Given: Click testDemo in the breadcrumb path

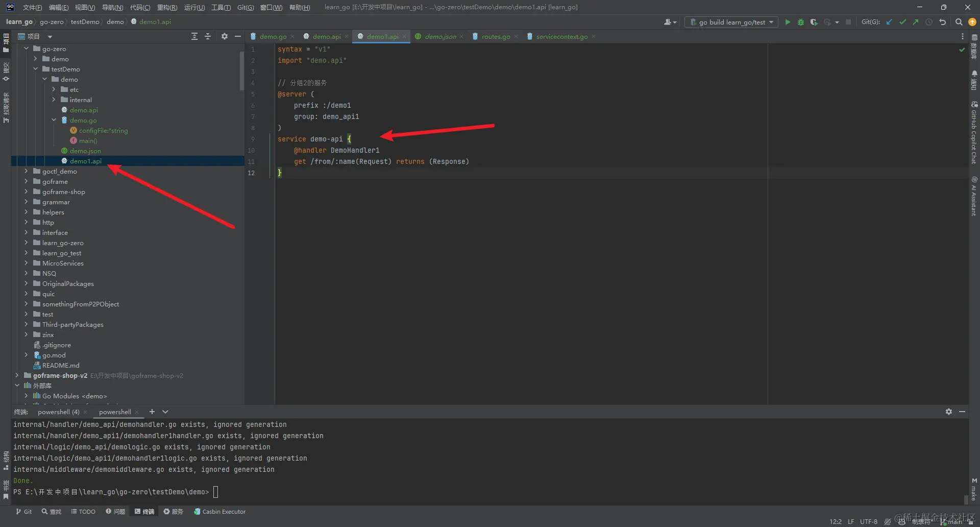Looking at the screenshot, I should 85,21.
